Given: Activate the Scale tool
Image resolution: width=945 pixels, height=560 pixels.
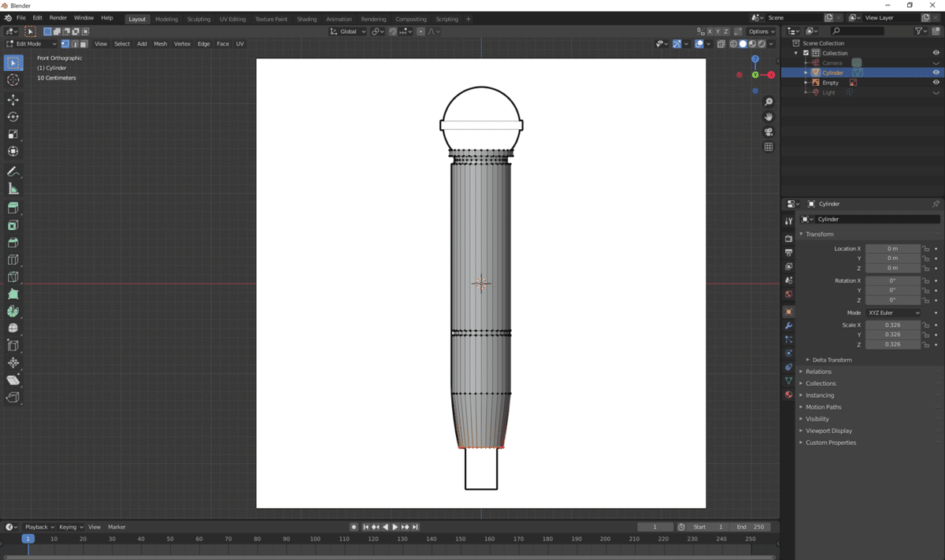Looking at the screenshot, I should pyautogui.click(x=13, y=134).
